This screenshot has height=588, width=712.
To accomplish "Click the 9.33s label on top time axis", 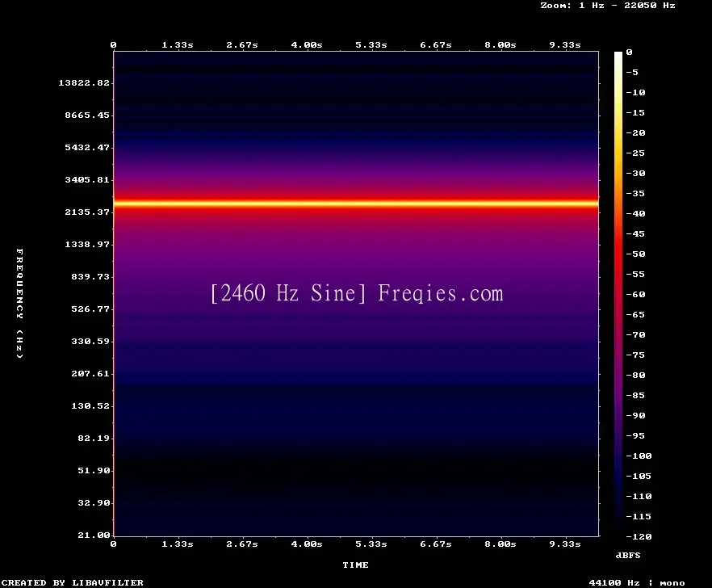I will [x=565, y=45].
